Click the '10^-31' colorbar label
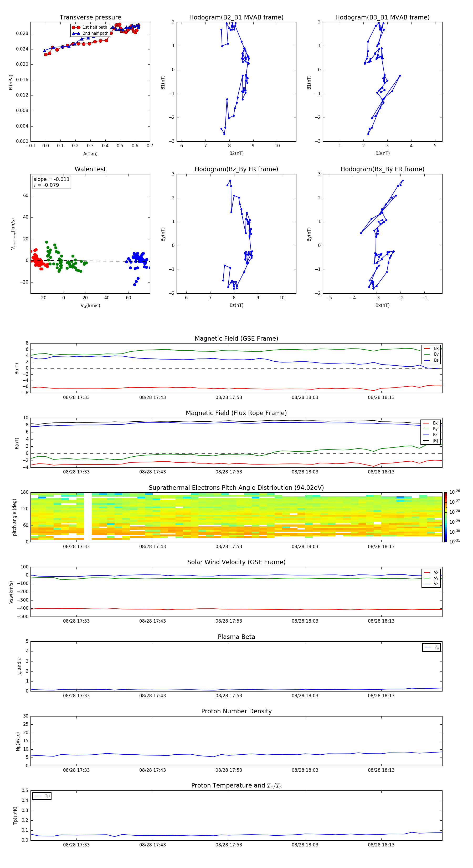This screenshot has height=868, width=473. pyautogui.click(x=455, y=542)
